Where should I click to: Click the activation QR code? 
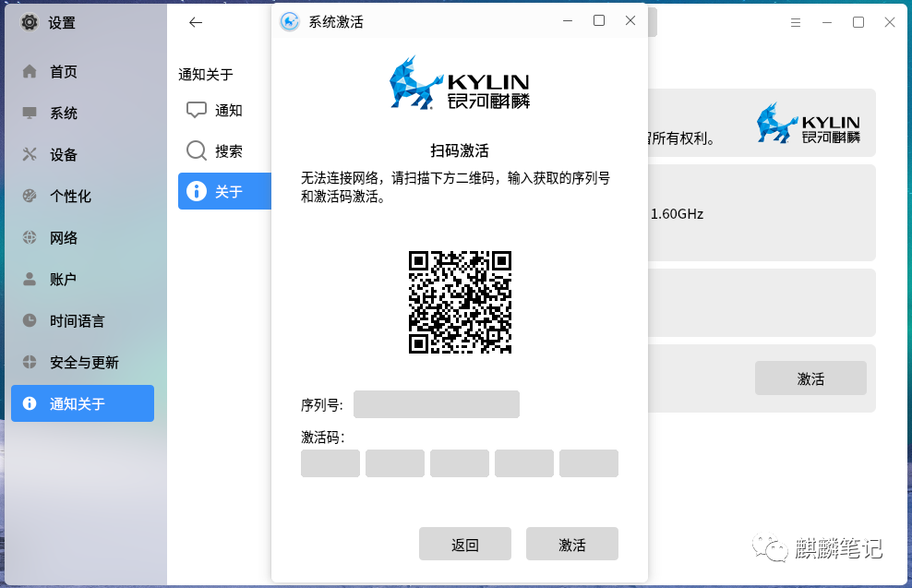pos(460,302)
